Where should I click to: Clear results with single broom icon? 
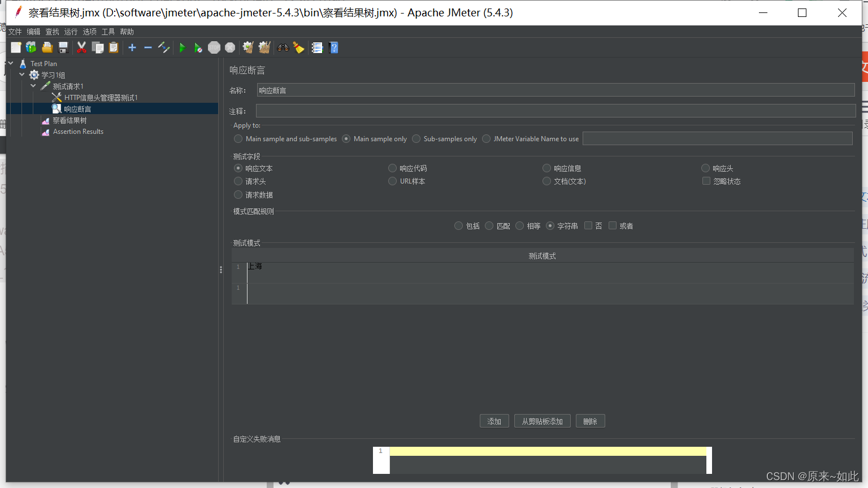248,47
